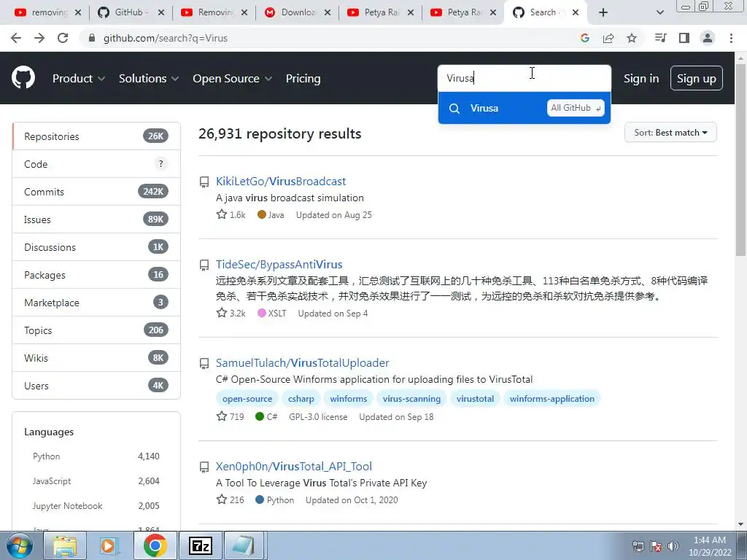Open 7-Zip from taskbar

tap(201, 545)
